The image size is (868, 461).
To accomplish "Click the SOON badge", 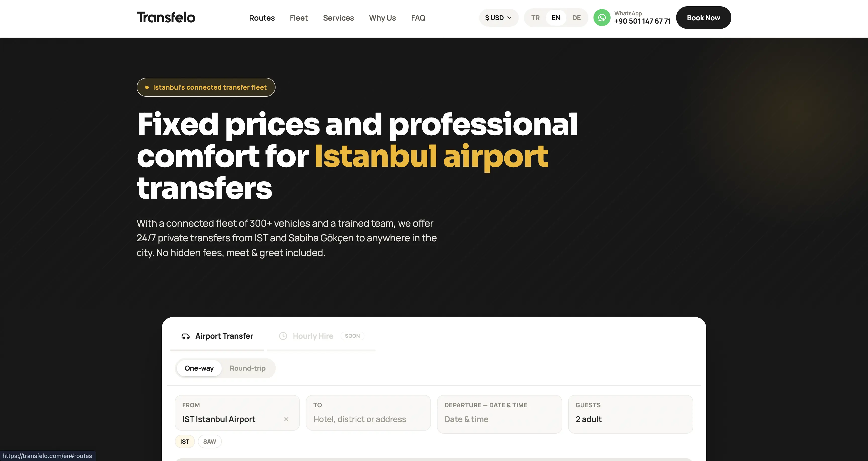I will click(x=352, y=336).
